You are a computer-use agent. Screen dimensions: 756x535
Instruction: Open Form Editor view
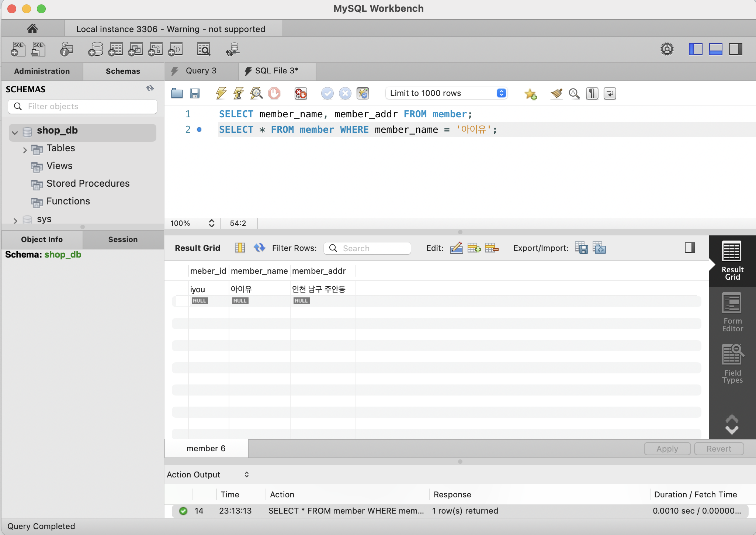click(x=732, y=313)
